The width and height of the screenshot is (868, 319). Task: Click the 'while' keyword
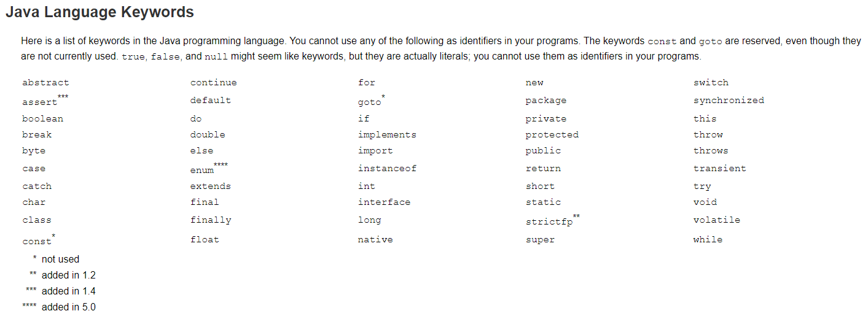tap(708, 240)
